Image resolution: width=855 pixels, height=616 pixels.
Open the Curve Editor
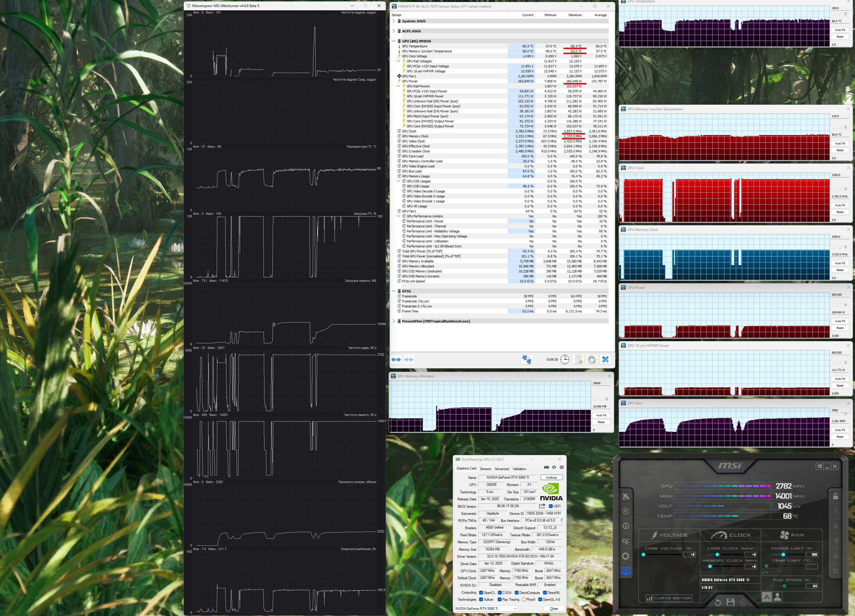(x=669, y=598)
